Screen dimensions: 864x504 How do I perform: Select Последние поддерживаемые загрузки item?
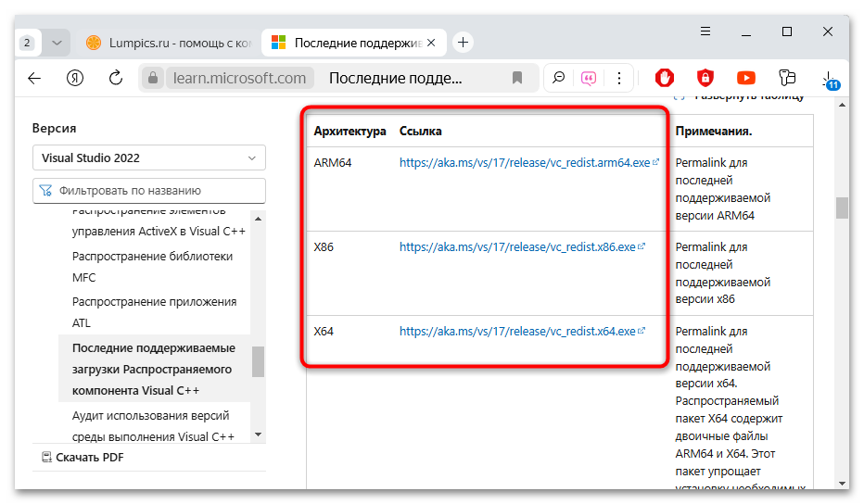click(x=154, y=369)
